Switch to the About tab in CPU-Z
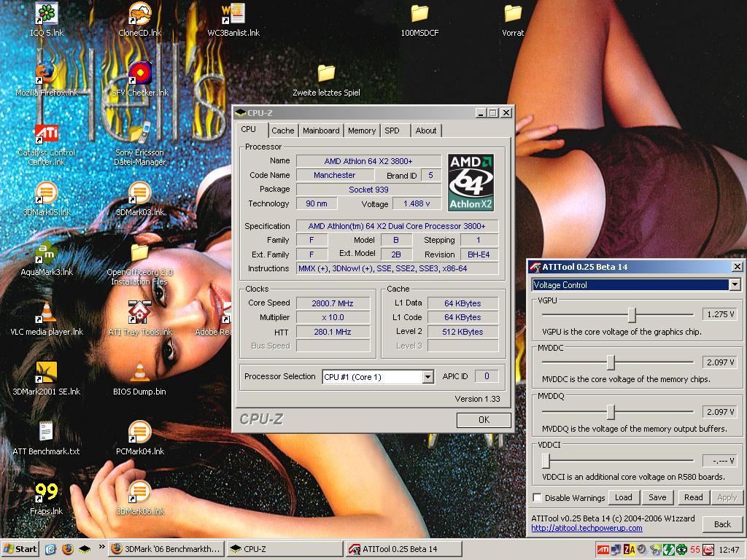747x560 pixels. point(426,131)
